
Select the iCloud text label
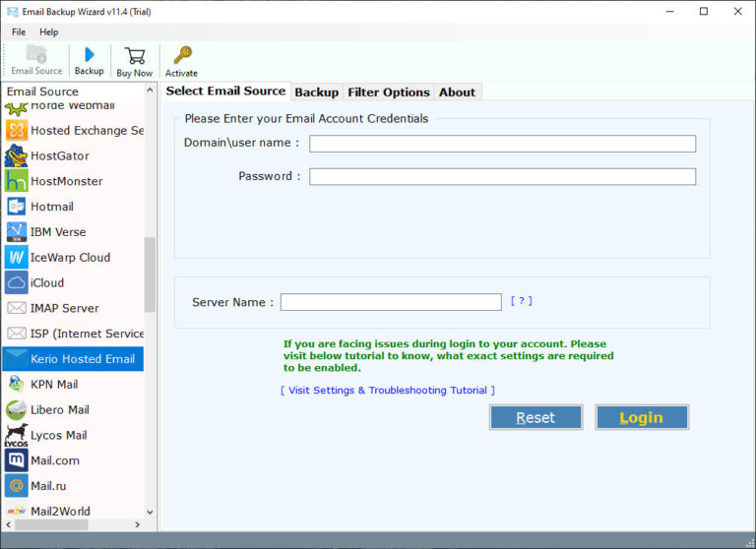coord(47,282)
